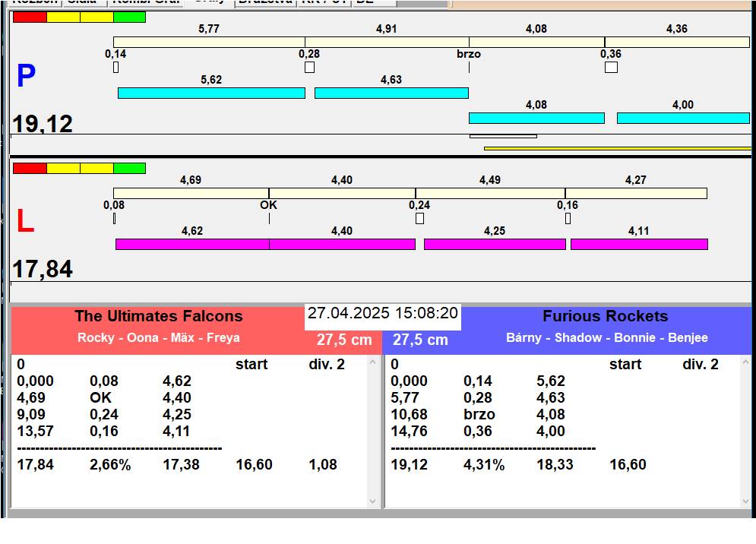Click the 'brzo' early-pass label in lane P
756x544 pixels.
(469, 54)
